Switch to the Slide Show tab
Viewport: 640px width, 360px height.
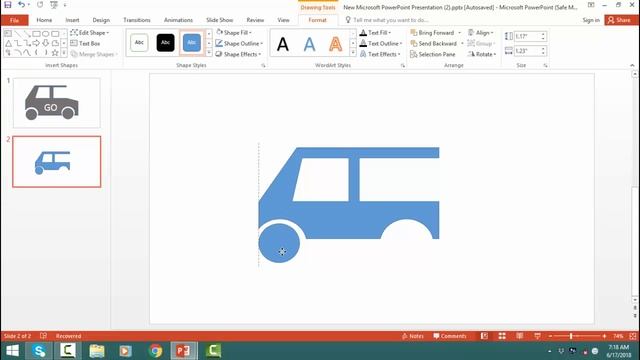pyautogui.click(x=220, y=20)
